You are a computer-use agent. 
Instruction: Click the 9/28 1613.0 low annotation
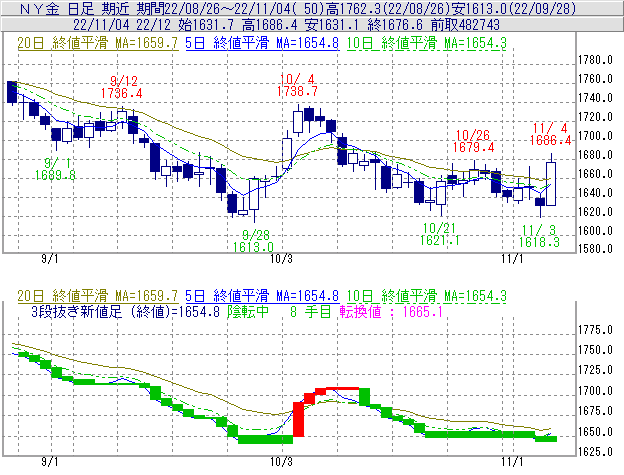253,241
